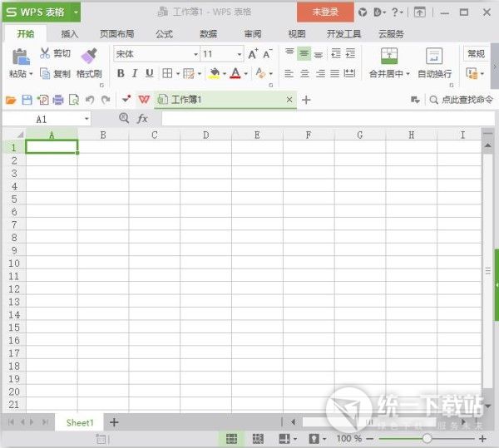The height and width of the screenshot is (448, 499).
Task: Open the 云服务 ribbon tab
Action: (391, 34)
